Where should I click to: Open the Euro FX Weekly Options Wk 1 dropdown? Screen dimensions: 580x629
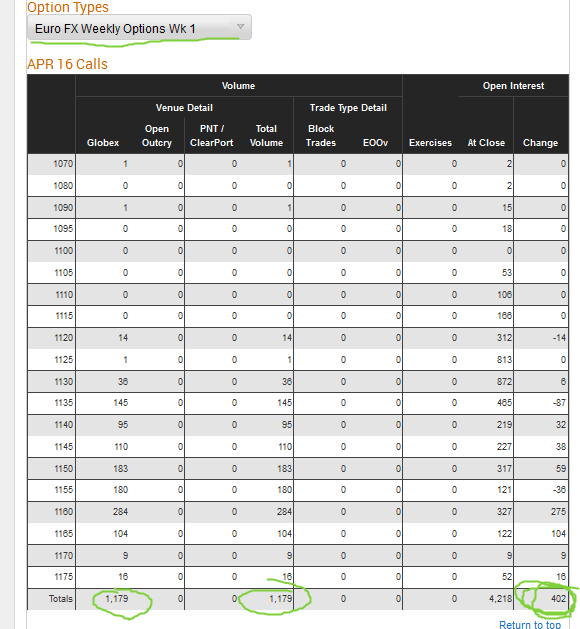click(139, 27)
